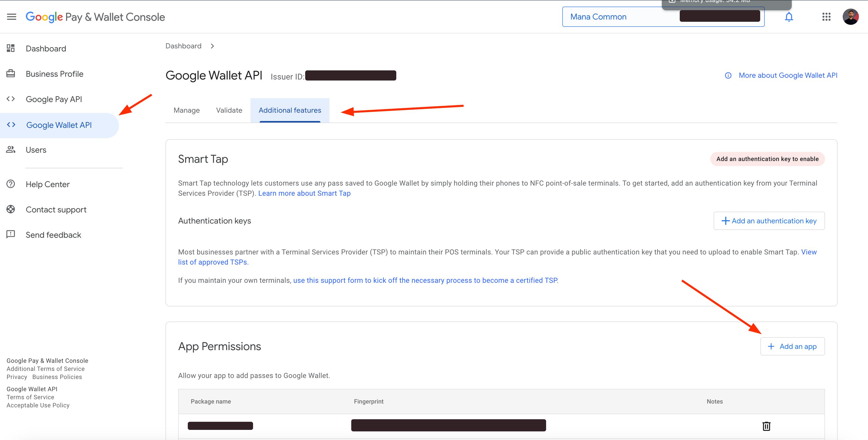Viewport: 868px width, 440px height.
Task: Open the Acceptable Use Policy link
Action: (38, 405)
